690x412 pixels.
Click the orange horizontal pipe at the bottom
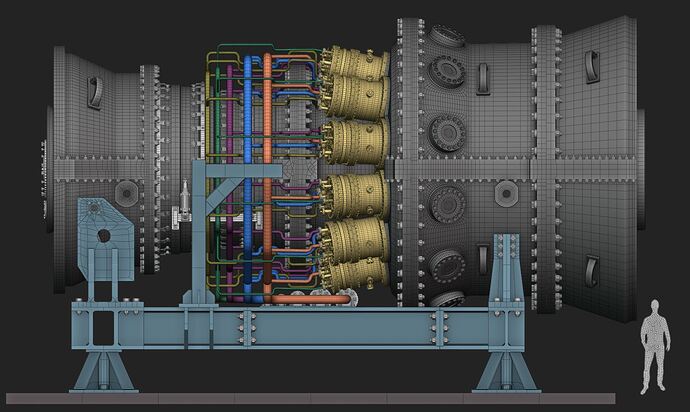coord(311,300)
